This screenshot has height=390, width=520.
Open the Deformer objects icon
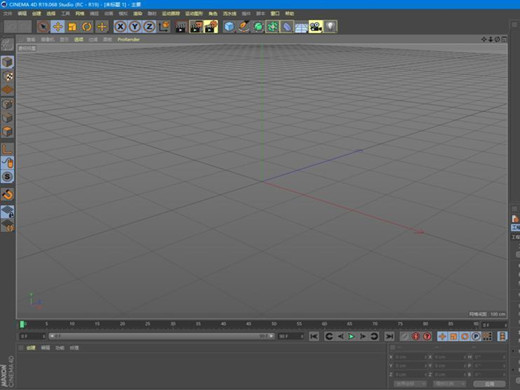coord(287,27)
